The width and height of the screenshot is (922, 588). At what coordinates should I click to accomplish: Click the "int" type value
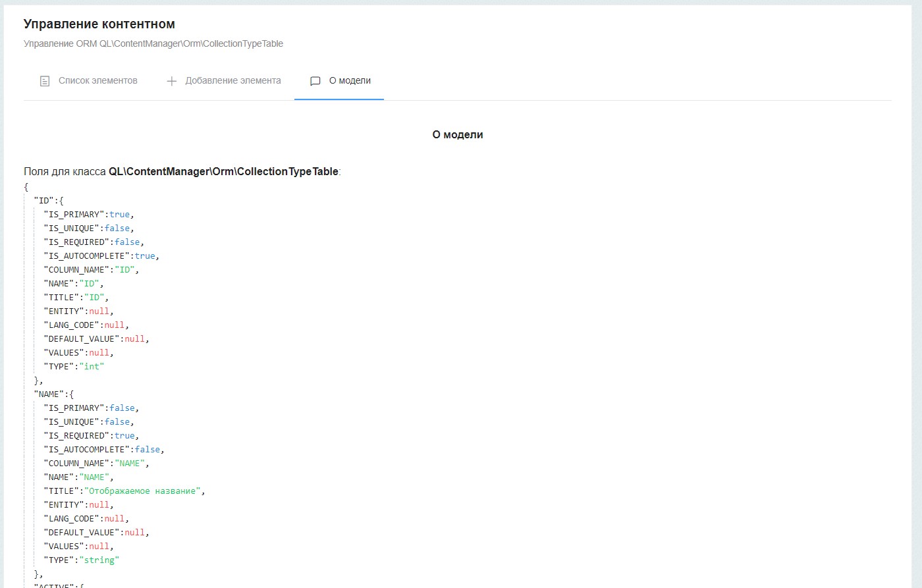(94, 367)
